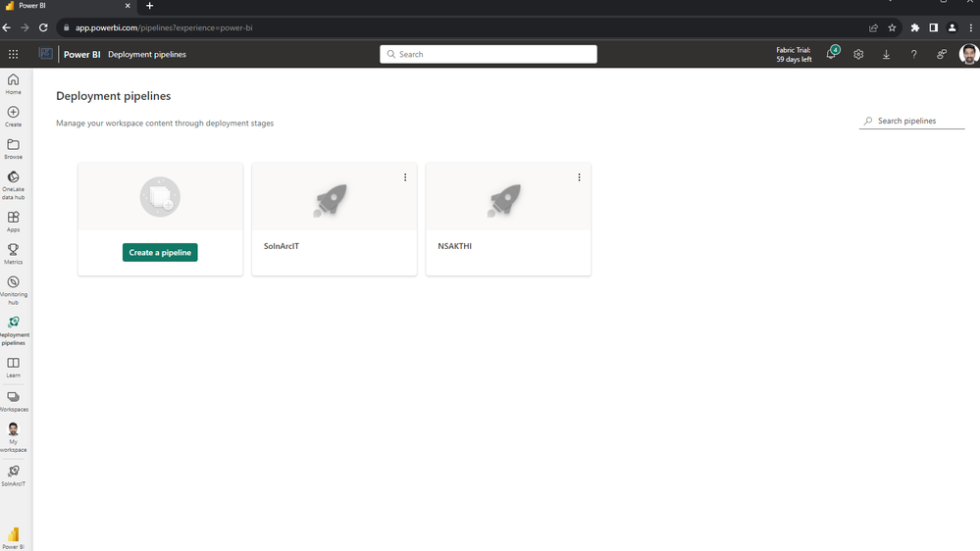Open more options for SolnArcIT pipeline
The width and height of the screenshot is (980, 551).
405,177
